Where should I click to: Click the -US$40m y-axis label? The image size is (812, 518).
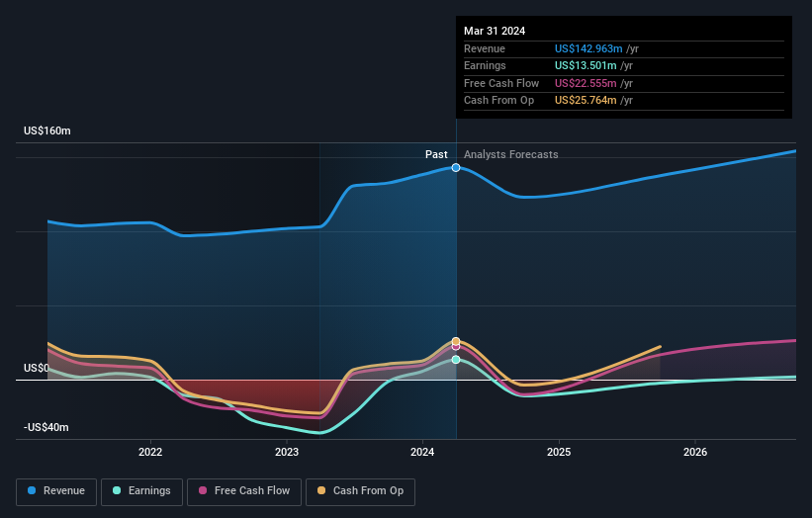coord(46,427)
